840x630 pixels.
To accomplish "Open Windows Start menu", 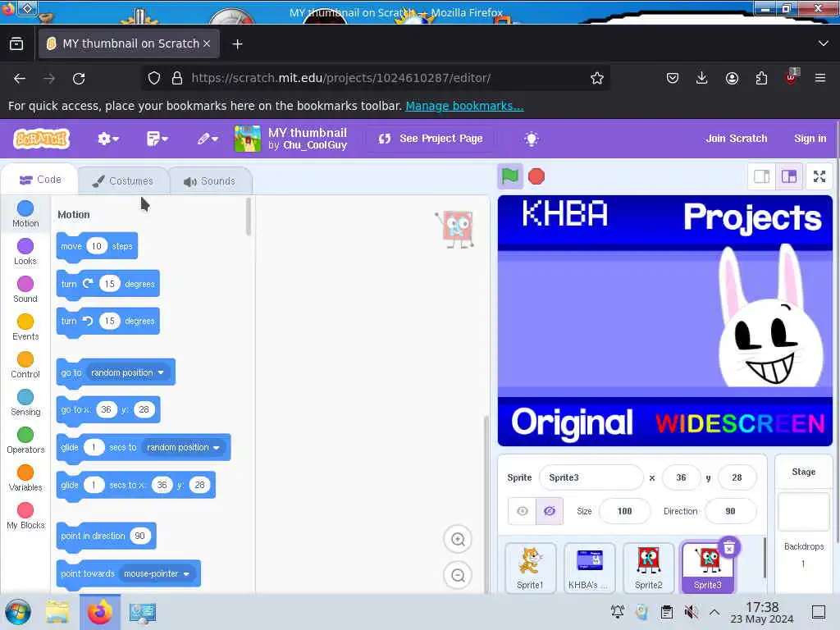I will point(18,612).
